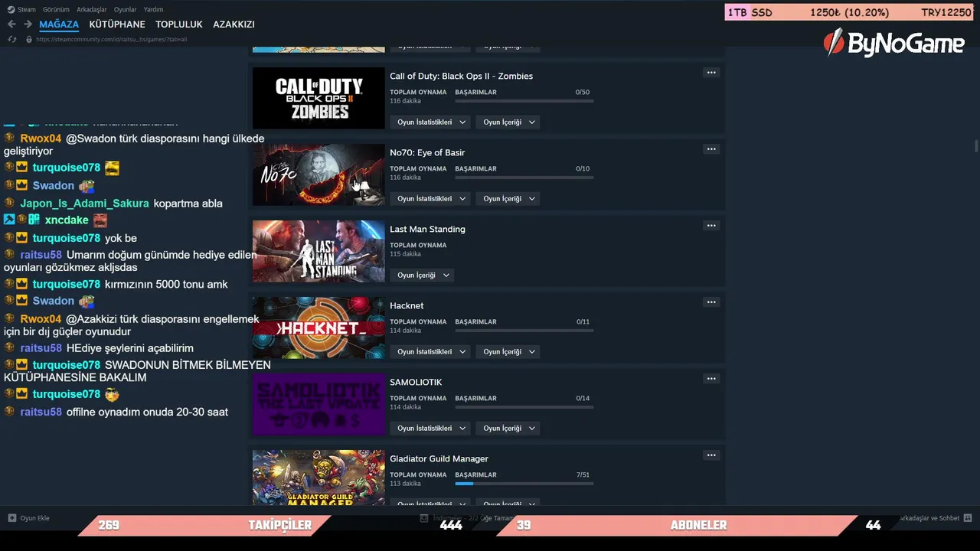
Task: Click the Gladiator Guild Manager thumbnail
Action: pyautogui.click(x=318, y=478)
